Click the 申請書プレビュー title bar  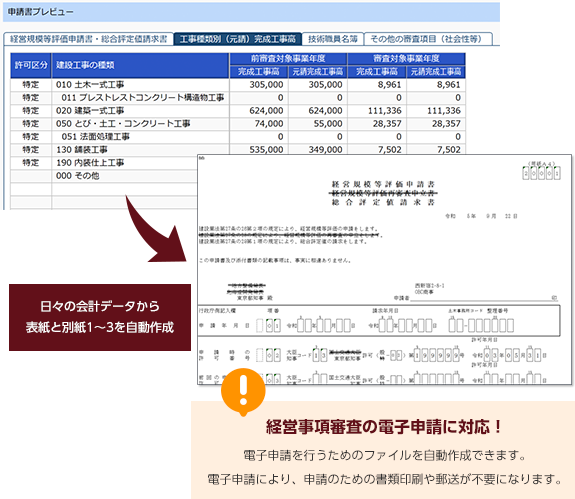click(251, 12)
